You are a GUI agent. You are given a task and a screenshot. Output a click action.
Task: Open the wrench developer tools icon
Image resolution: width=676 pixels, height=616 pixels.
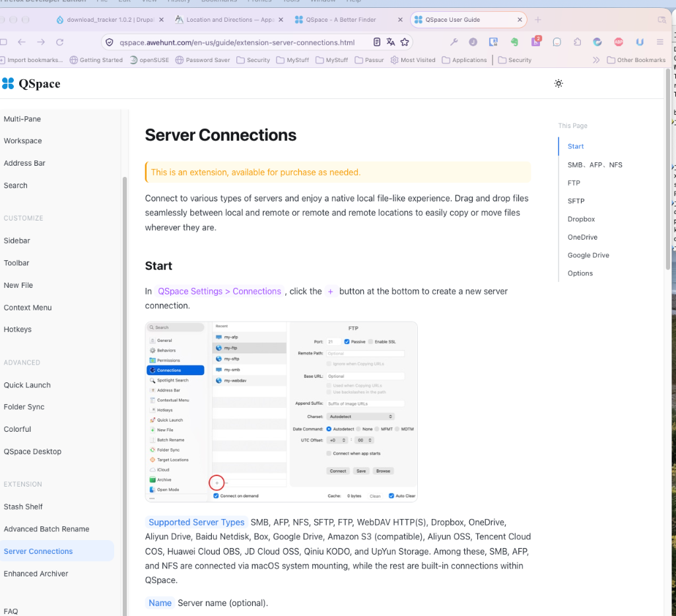[x=454, y=42]
